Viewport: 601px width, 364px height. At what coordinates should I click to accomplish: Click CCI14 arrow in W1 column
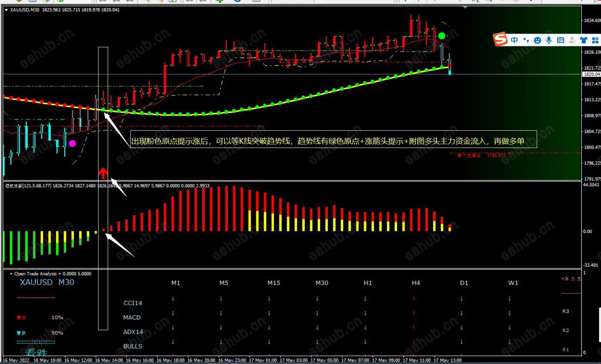click(510, 299)
